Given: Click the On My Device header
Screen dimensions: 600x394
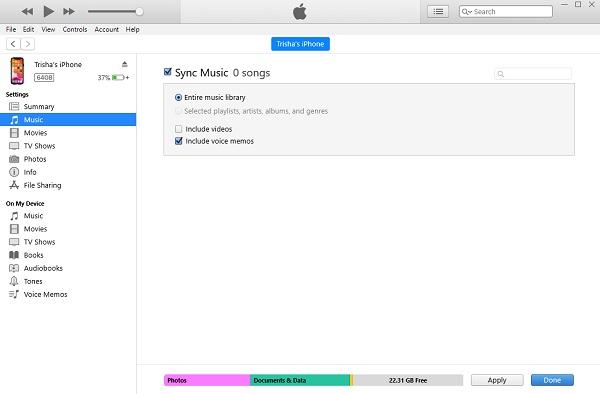Looking at the screenshot, I should tap(25, 204).
